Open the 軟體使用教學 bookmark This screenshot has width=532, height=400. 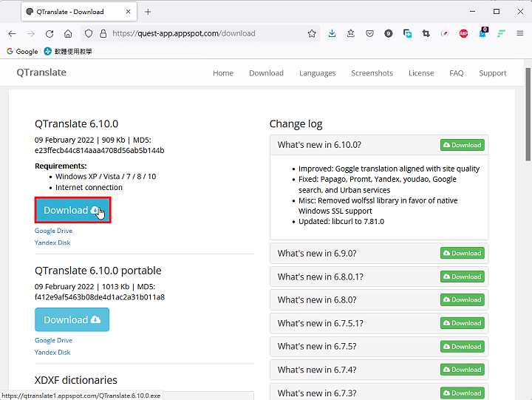point(68,51)
